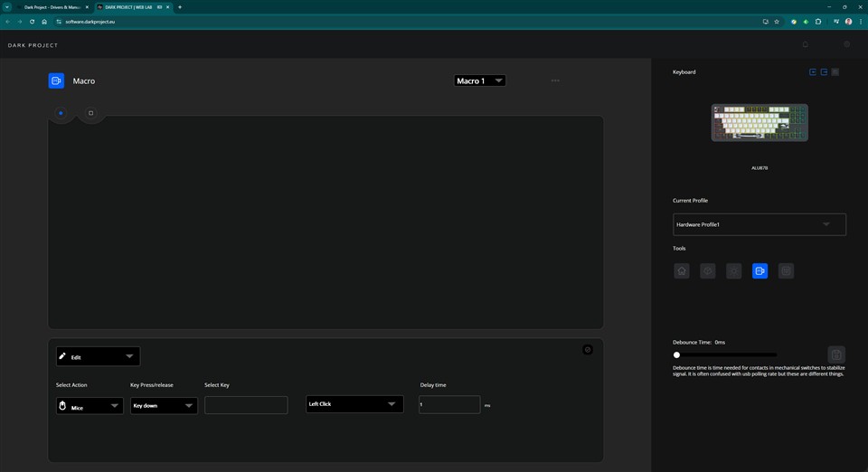Select the active Macro tool icon

click(759, 270)
